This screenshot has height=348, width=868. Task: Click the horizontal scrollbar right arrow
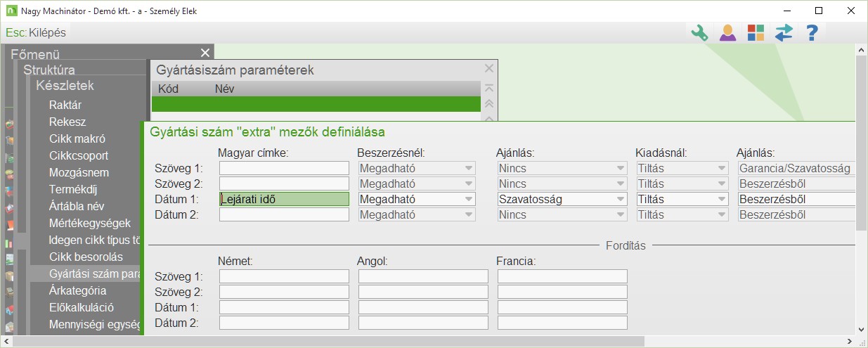850,341
